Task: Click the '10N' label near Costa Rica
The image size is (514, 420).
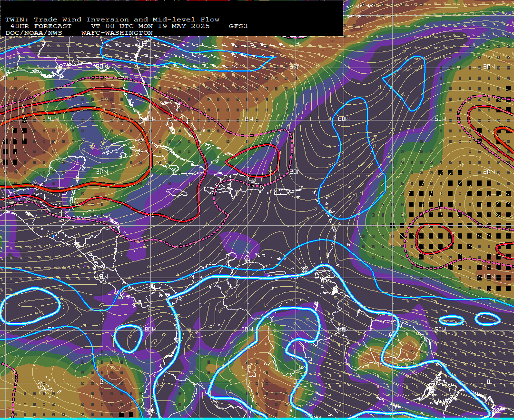Action: pos(102,276)
